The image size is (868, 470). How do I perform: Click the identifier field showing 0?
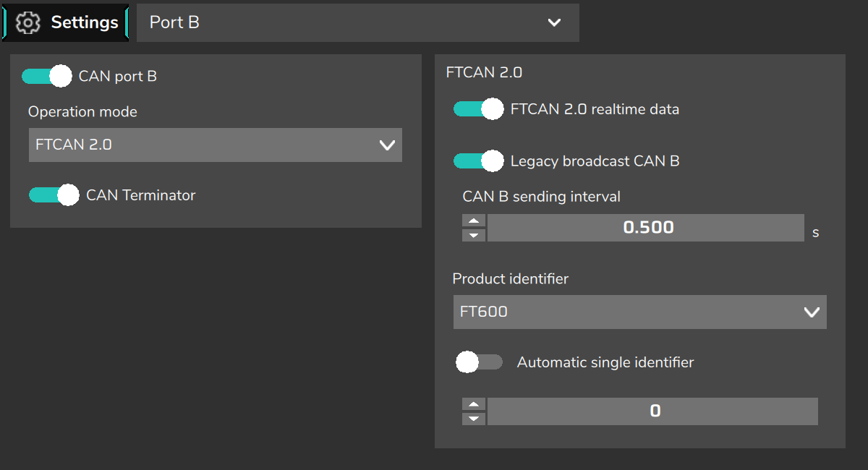pos(652,411)
